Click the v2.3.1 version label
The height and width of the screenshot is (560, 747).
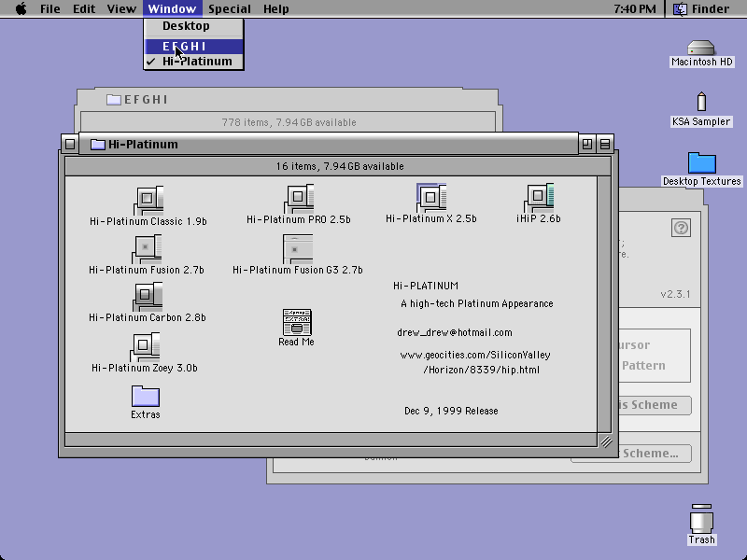tap(675, 294)
